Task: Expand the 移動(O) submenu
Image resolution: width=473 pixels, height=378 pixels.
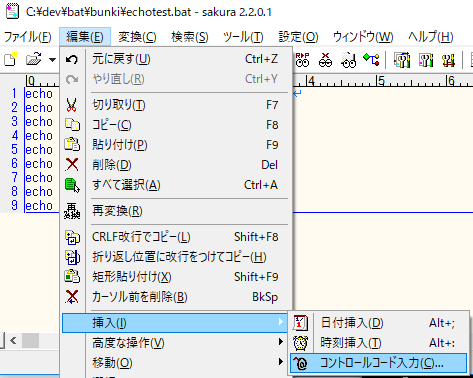Action: coord(175,363)
